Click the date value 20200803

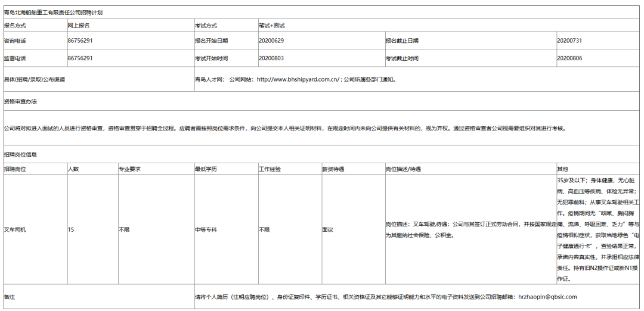tap(271, 58)
